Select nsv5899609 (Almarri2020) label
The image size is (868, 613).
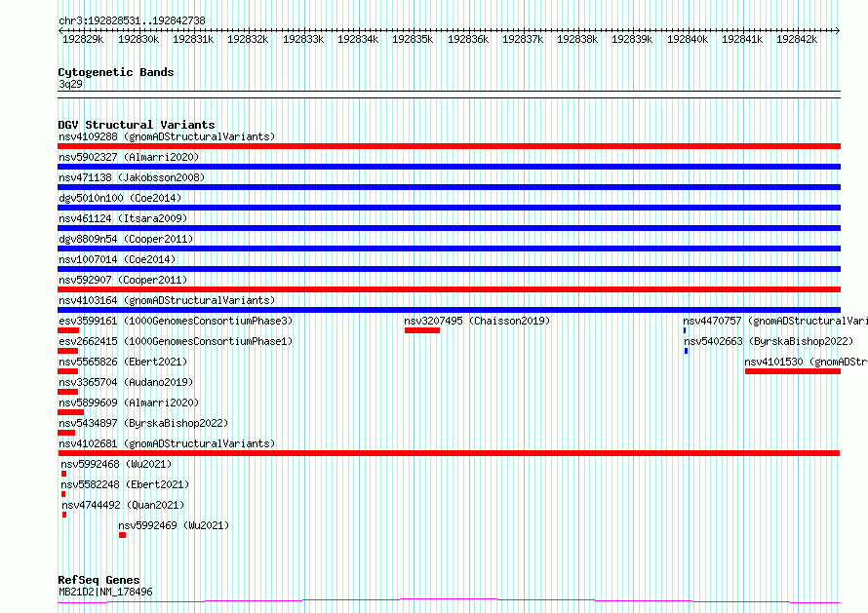pos(129,402)
